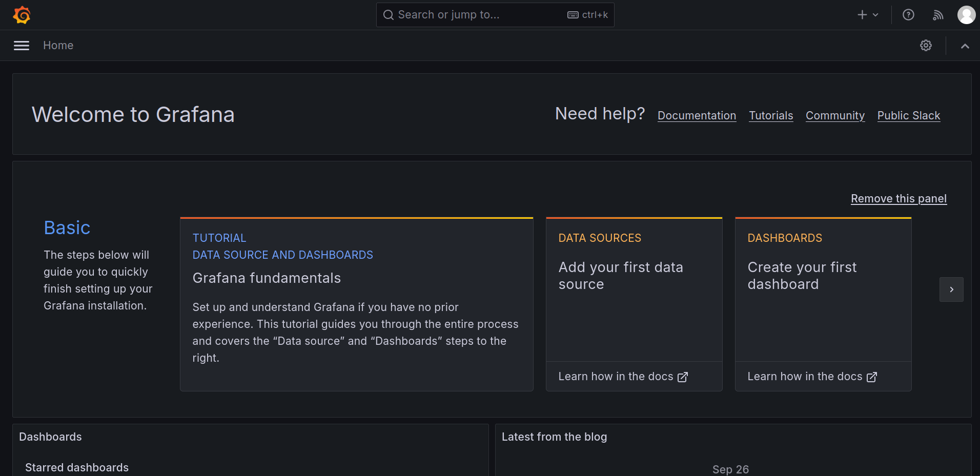Open the hamburger navigation menu
The height and width of the screenshot is (476, 980).
coord(22,46)
